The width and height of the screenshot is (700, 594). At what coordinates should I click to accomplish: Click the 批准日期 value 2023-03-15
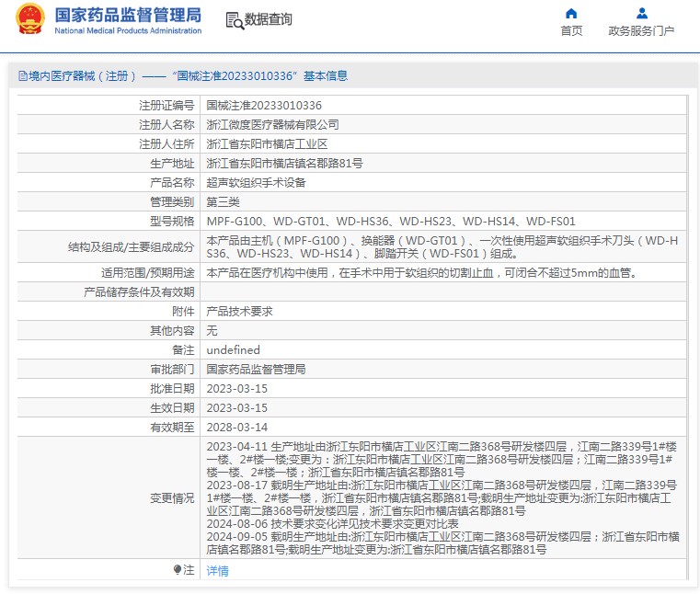tap(236, 389)
